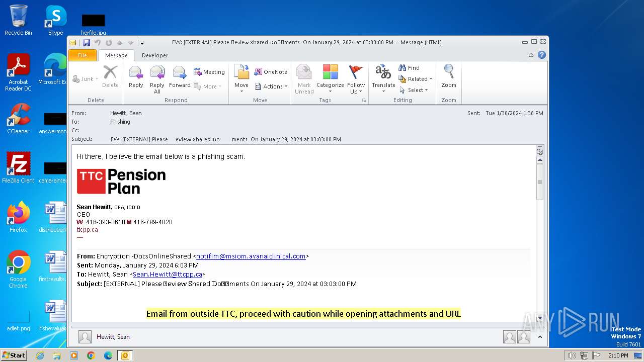Open the notifim@msiom.avanaiclinical.com link

(251, 256)
